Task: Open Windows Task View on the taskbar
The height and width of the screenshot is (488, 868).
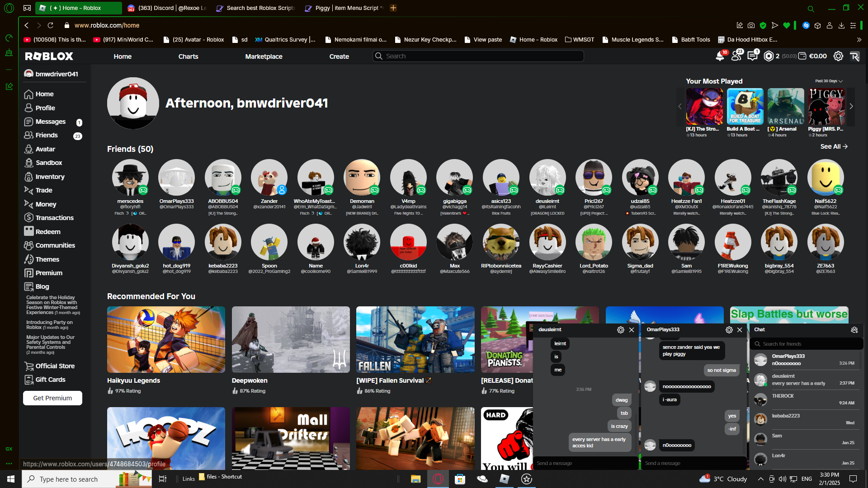Action: coord(163,479)
